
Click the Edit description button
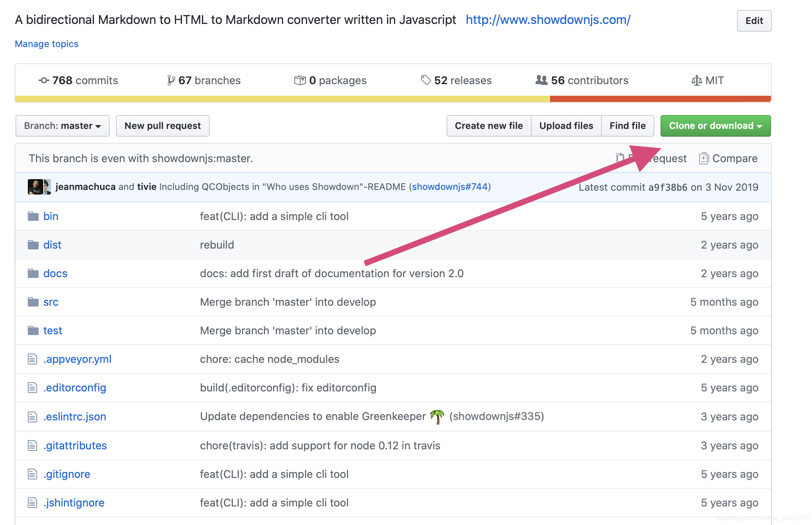point(754,21)
